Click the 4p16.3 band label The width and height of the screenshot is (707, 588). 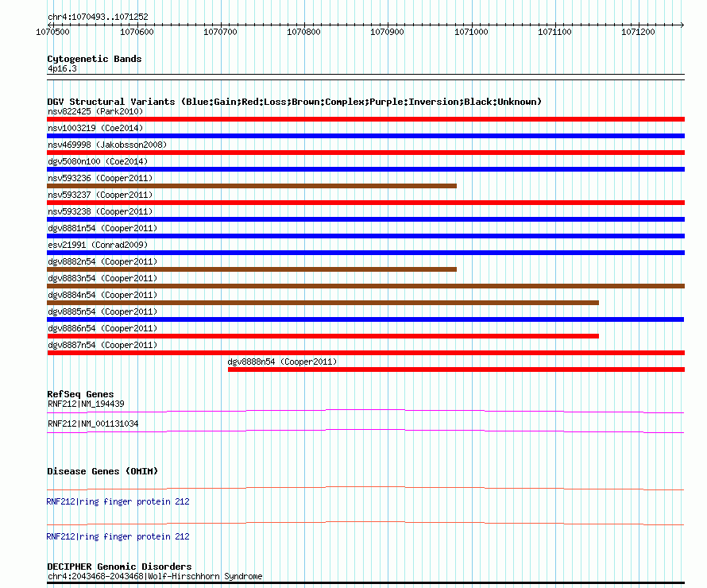coord(62,68)
